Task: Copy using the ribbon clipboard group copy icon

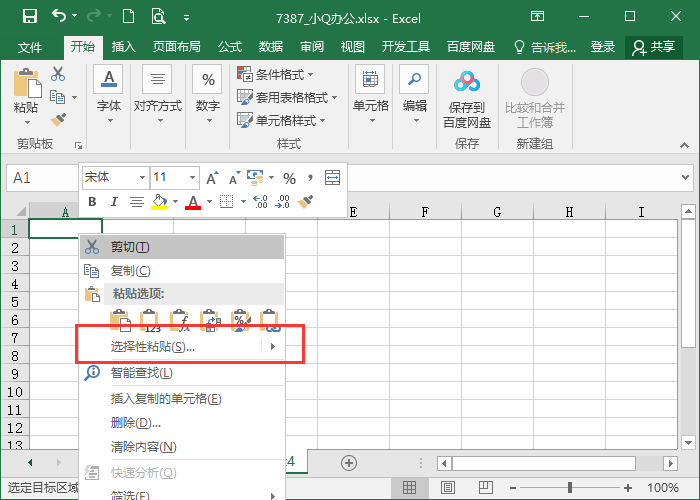Action: tap(58, 96)
